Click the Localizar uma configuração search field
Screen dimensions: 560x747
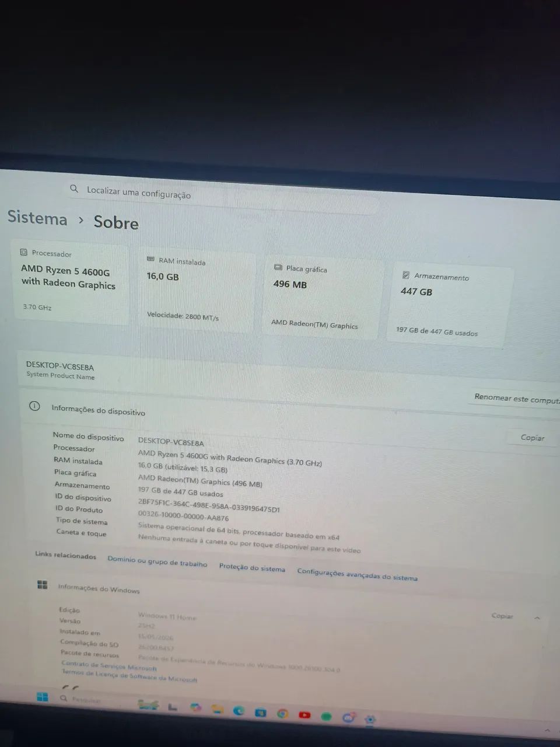click(x=222, y=196)
